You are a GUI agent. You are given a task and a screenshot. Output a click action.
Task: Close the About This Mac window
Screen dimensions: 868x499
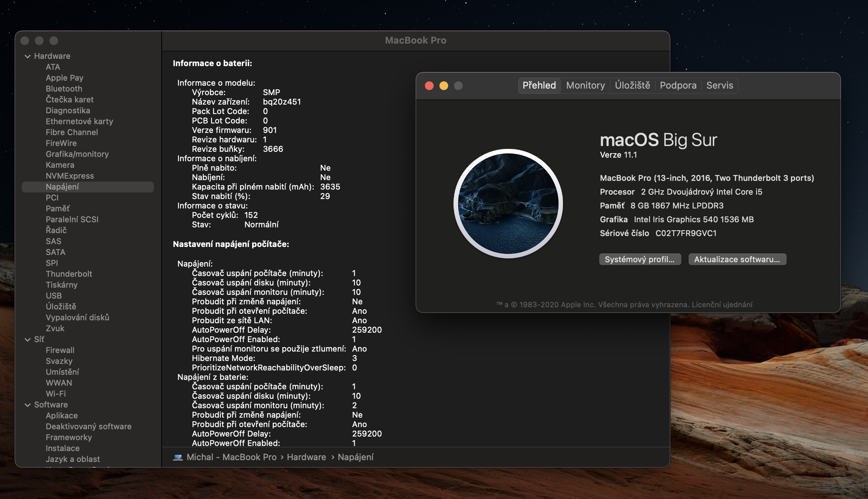point(429,86)
